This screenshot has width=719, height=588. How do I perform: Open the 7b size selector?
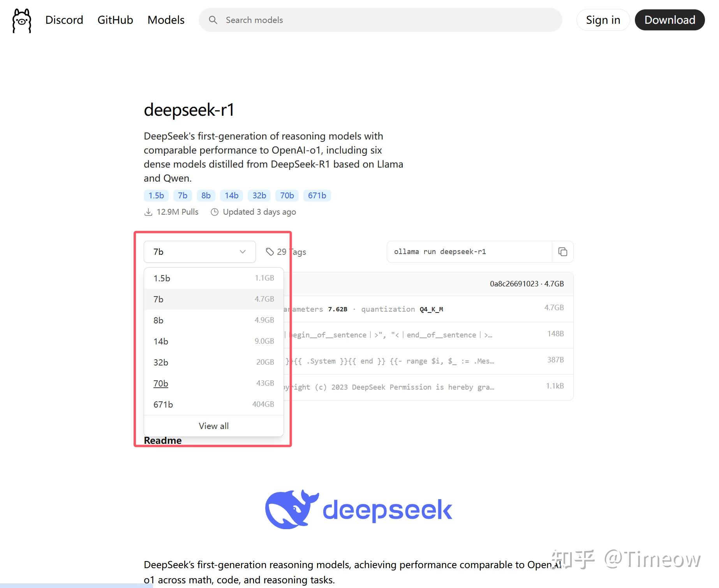pos(199,252)
